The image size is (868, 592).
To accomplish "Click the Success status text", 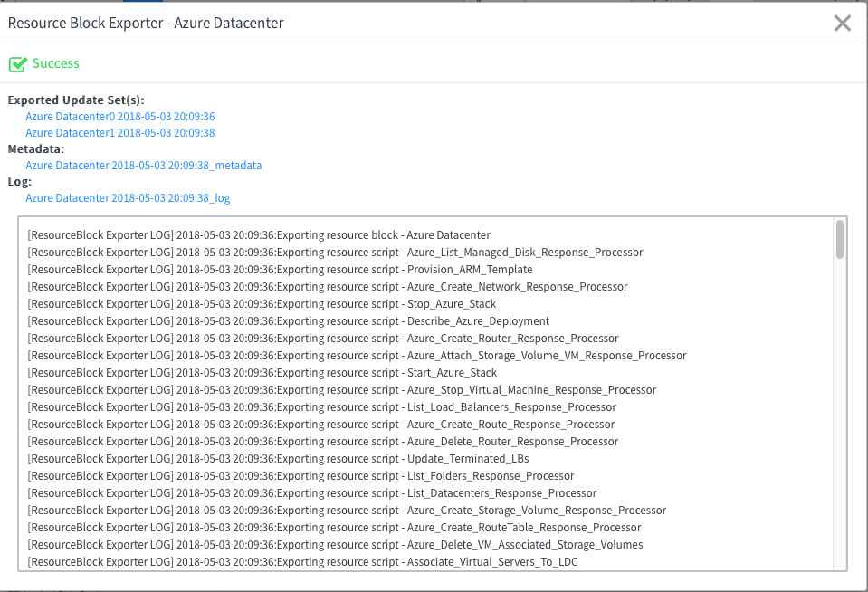I will (55, 63).
